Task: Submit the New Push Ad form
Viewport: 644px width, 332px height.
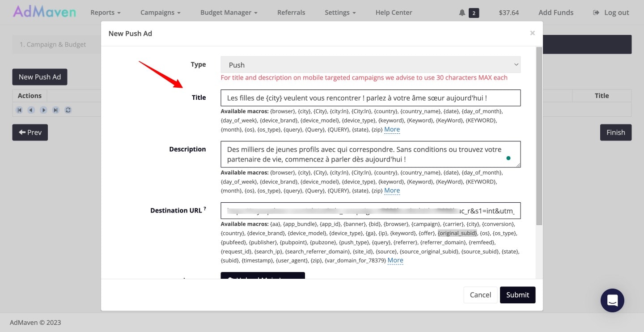Action: pyautogui.click(x=517, y=295)
